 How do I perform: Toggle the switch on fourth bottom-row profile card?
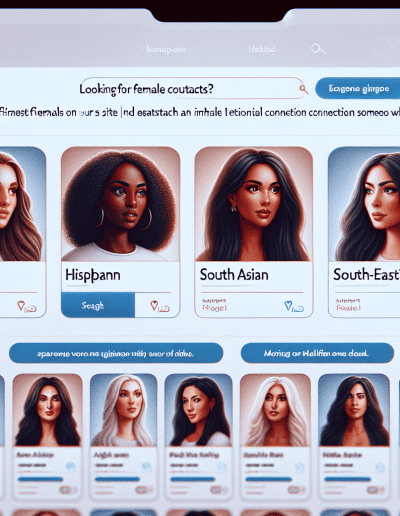click(x=294, y=490)
